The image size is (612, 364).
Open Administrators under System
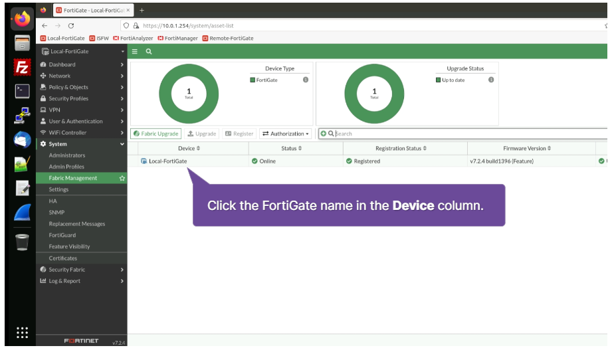click(x=66, y=155)
